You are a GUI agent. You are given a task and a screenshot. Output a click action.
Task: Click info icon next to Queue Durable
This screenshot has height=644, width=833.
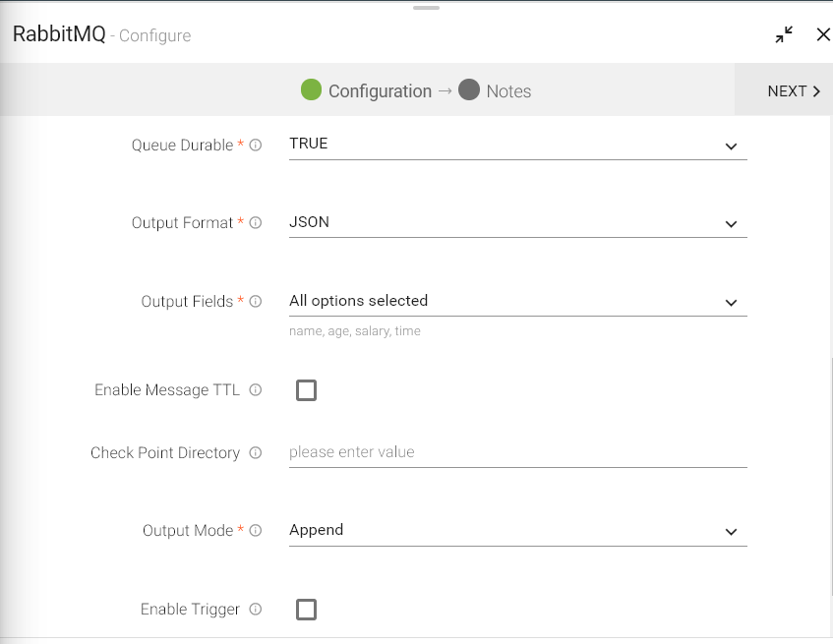pyautogui.click(x=256, y=146)
